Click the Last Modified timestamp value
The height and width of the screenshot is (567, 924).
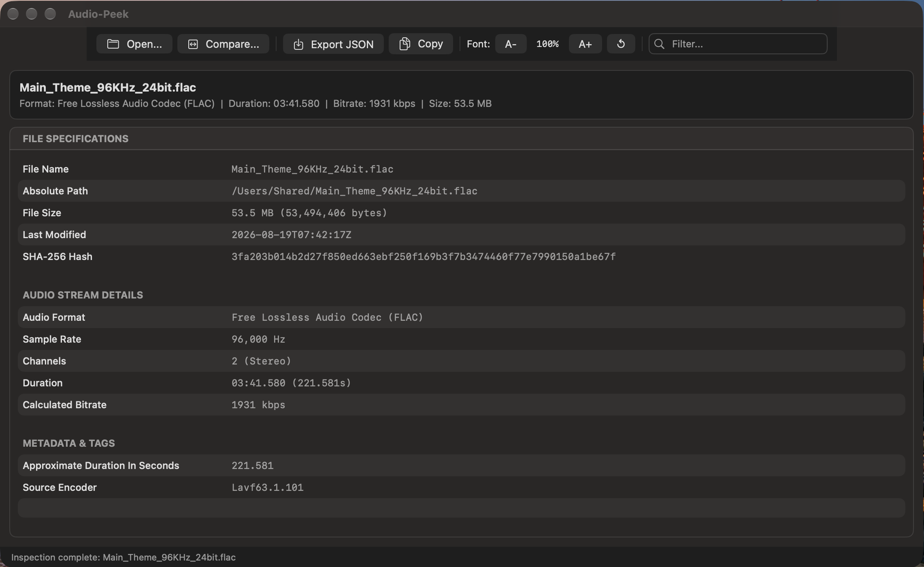[292, 235]
